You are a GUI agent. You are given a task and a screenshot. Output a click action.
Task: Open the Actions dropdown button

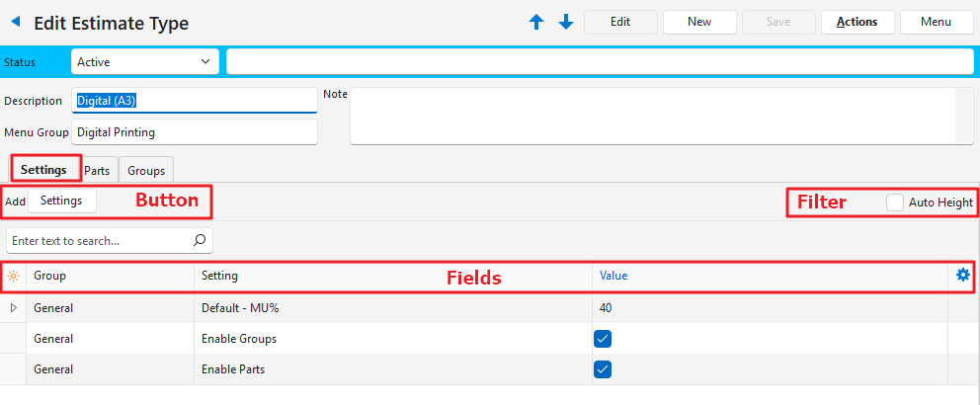tap(857, 22)
